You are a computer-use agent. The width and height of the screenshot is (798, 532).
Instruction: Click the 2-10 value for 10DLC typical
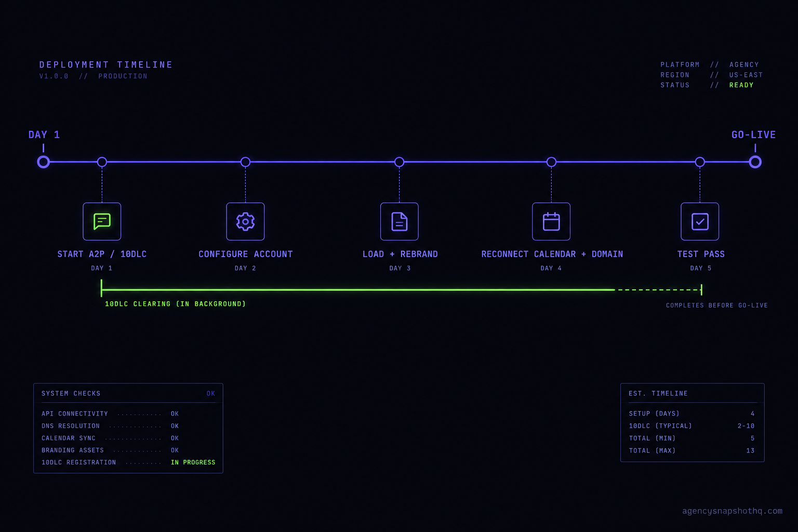[x=746, y=426]
